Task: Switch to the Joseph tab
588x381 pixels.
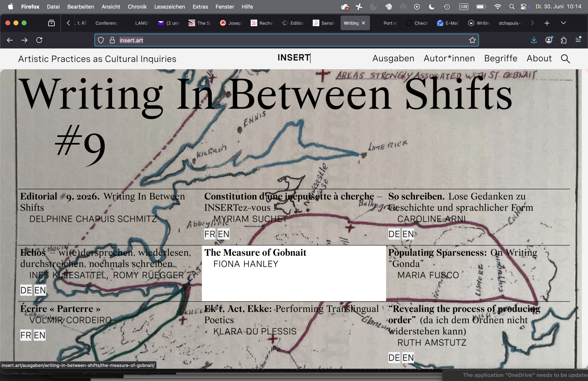Action: click(x=231, y=23)
